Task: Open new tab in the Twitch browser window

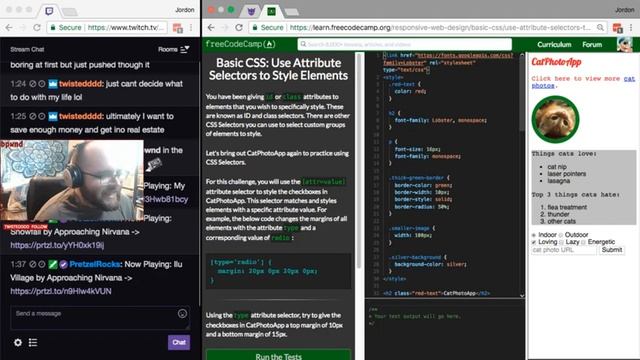Action: 69,12
